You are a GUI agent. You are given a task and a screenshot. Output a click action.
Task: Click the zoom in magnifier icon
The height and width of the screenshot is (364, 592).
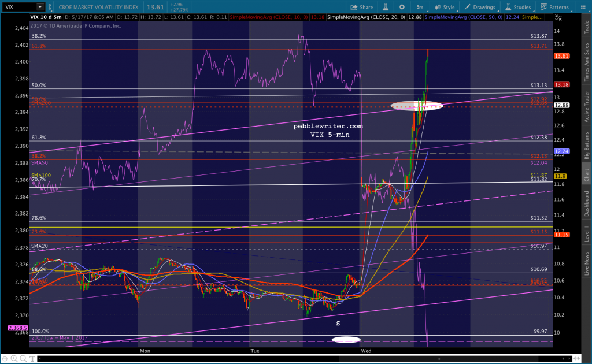point(14,359)
